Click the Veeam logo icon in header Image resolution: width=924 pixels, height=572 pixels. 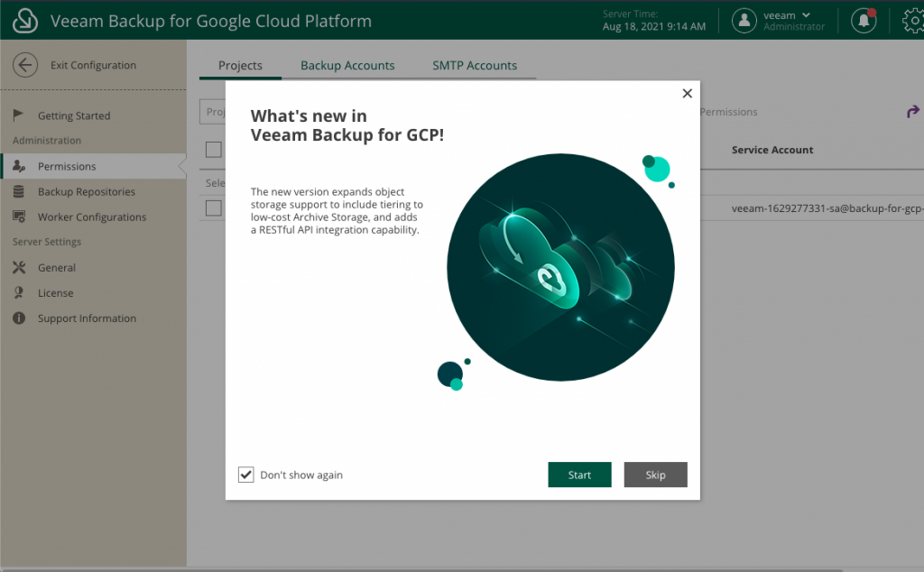(25, 21)
